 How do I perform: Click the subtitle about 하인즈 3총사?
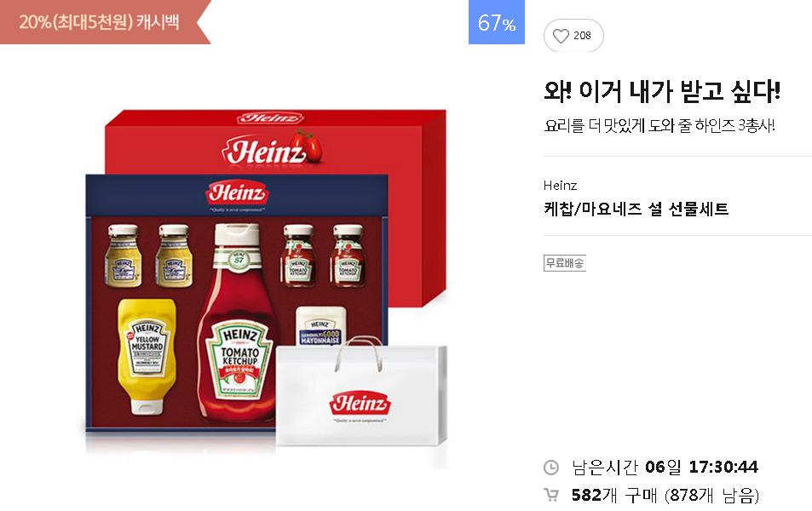(x=659, y=126)
